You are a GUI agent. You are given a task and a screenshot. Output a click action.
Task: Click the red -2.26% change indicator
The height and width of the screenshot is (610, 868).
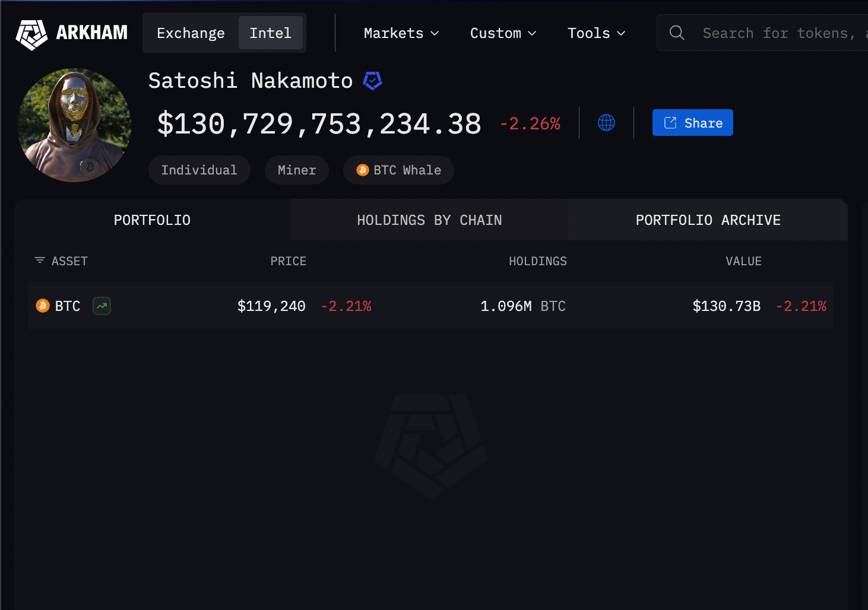click(x=529, y=123)
